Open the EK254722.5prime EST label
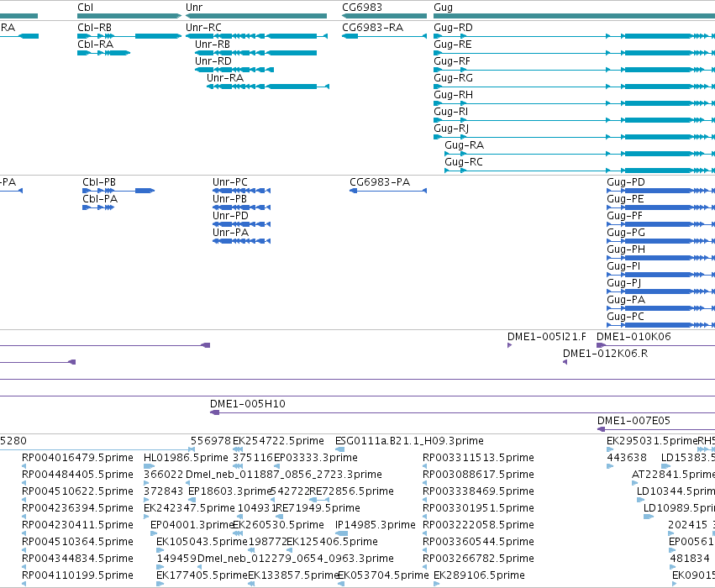Image resolution: width=715 pixels, height=588 pixels. click(x=279, y=441)
